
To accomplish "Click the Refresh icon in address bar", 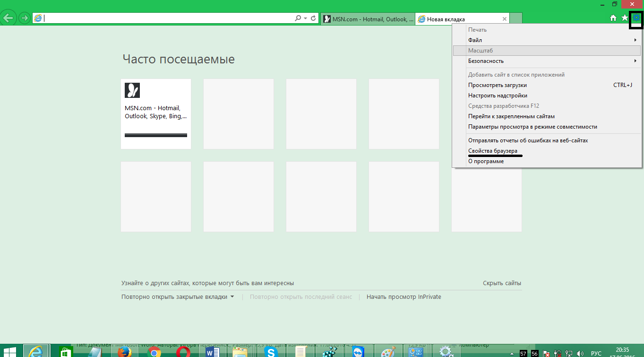I will [x=313, y=18].
